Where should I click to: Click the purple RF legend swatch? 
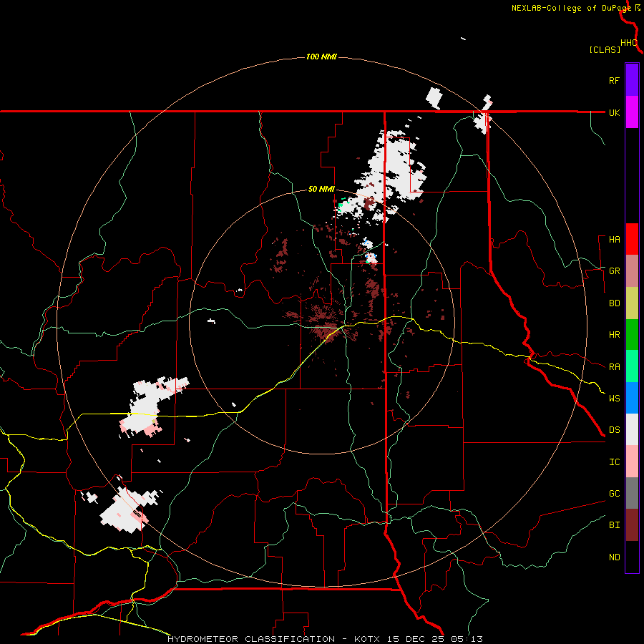[x=632, y=80]
